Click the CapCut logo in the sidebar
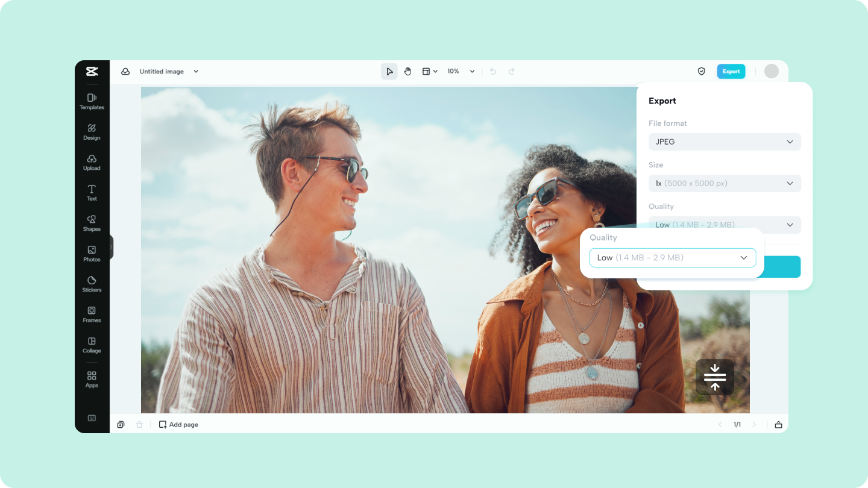868x488 pixels. [x=92, y=71]
